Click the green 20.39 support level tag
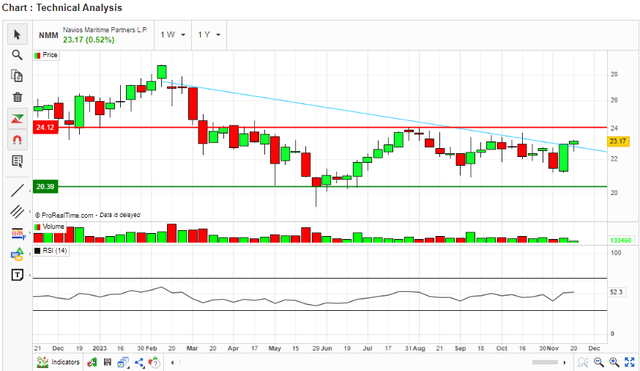This screenshot has height=371, width=640. point(45,187)
